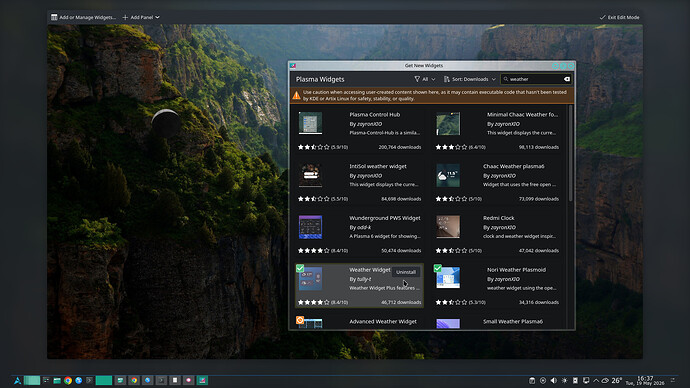Open Wunderground PWS Widget thumbnail
The height and width of the screenshot is (388, 690).
pyautogui.click(x=310, y=227)
